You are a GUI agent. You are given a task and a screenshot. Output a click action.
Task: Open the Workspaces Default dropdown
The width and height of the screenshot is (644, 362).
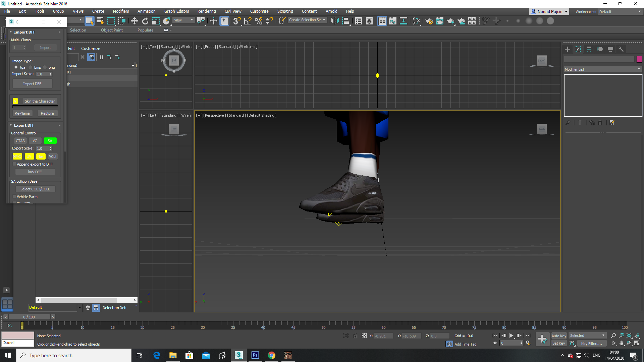620,11
